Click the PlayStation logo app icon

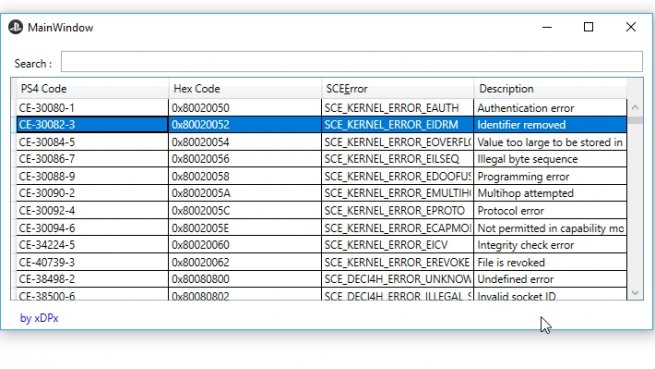(15, 27)
